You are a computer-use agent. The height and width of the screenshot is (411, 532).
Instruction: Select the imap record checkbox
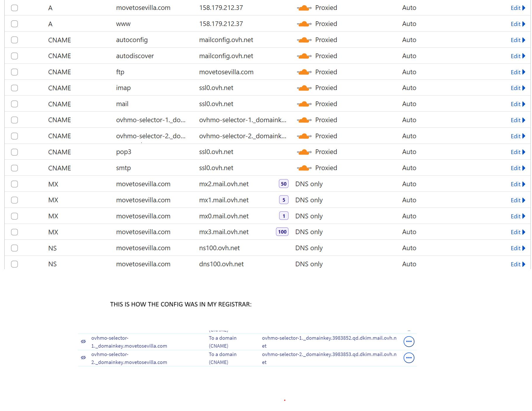click(x=14, y=88)
